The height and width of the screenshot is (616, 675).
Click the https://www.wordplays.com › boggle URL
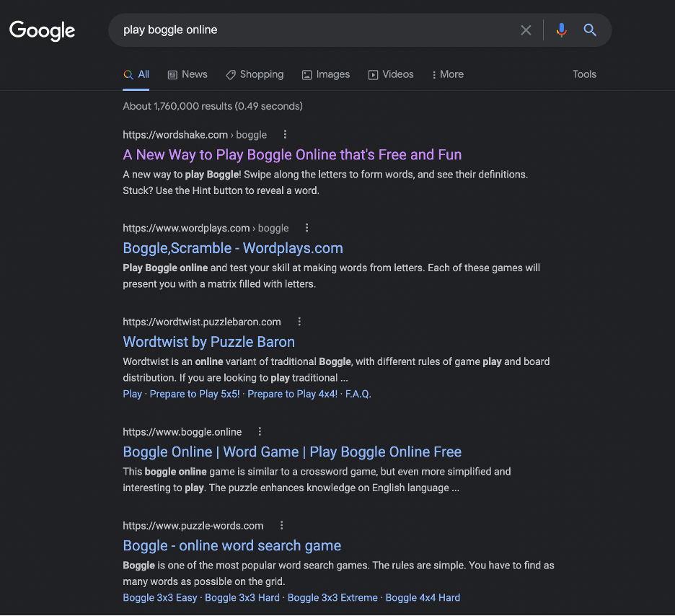pyautogui.click(x=206, y=228)
